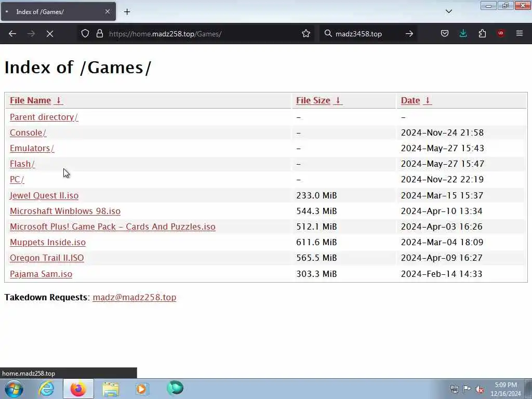The image size is (532, 399).
Task: Sort by File Size header
Action: (x=319, y=100)
